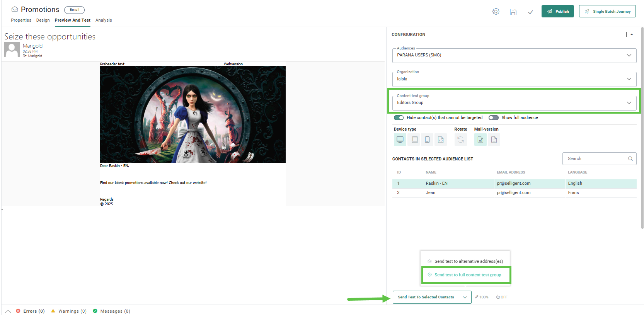Switch to the Design tab
The image size is (644, 315).
coord(43,20)
